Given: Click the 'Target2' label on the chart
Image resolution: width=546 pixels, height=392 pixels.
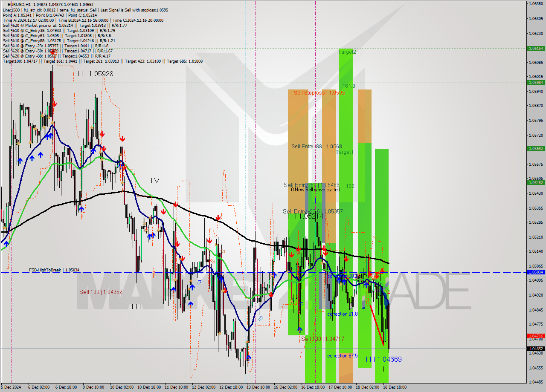Looking at the screenshot, I should point(347,52).
